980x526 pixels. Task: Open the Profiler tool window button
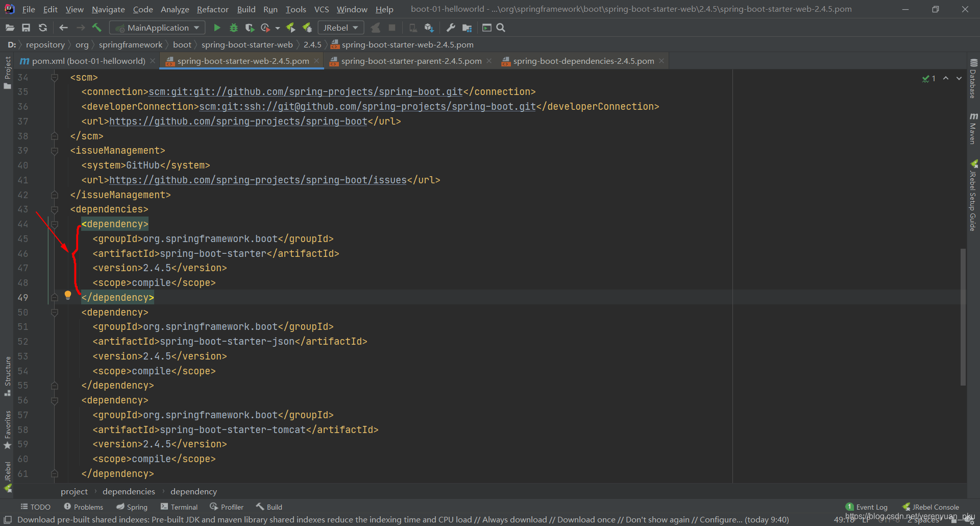227,507
